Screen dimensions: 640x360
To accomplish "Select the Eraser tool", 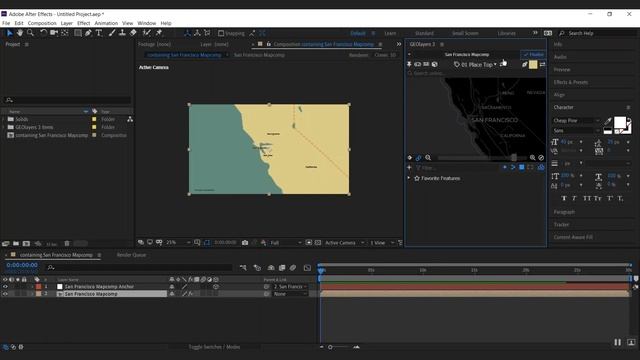I will [133, 33].
